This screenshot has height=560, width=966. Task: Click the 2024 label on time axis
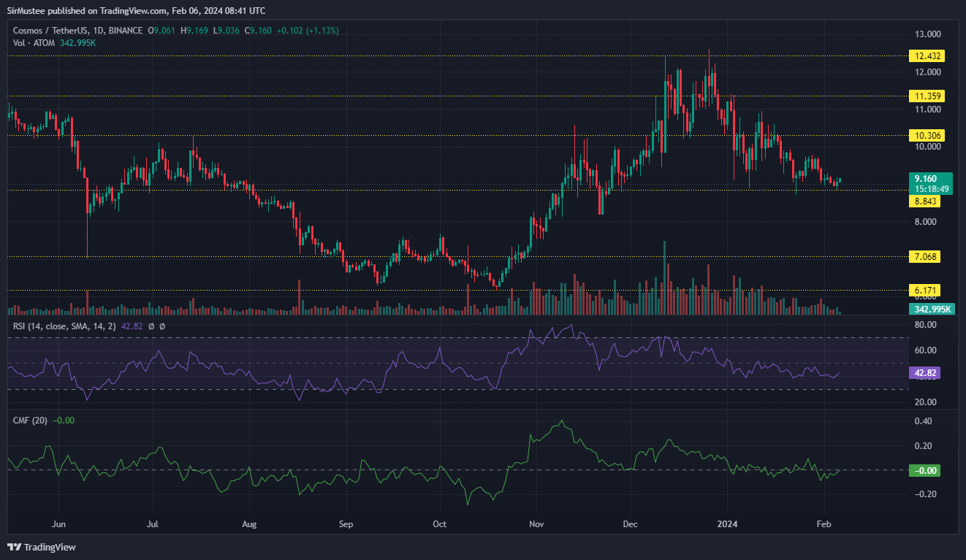[x=727, y=523]
